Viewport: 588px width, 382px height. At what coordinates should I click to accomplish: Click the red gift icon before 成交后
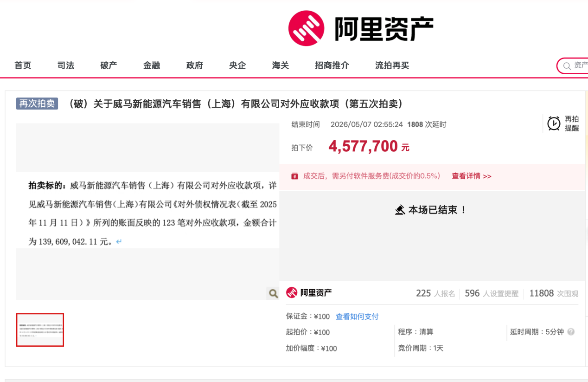click(294, 176)
